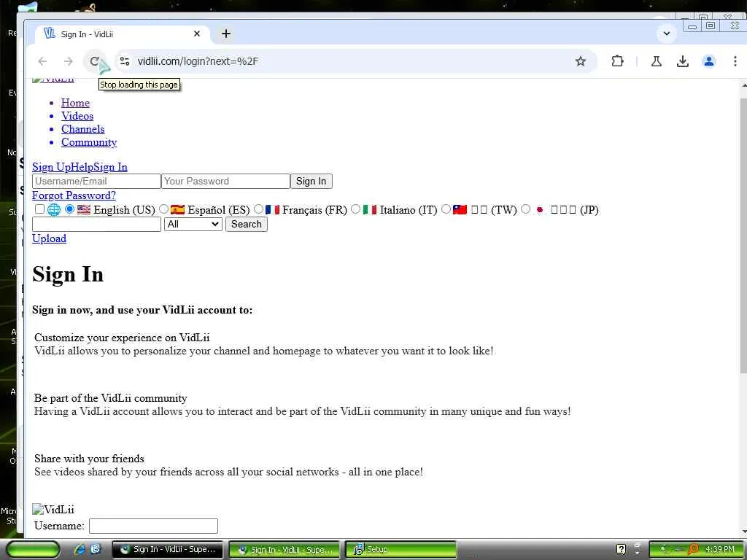Viewport: 747px width, 560px height.
Task: Select Français (FR) radio button
Action: coord(258,209)
